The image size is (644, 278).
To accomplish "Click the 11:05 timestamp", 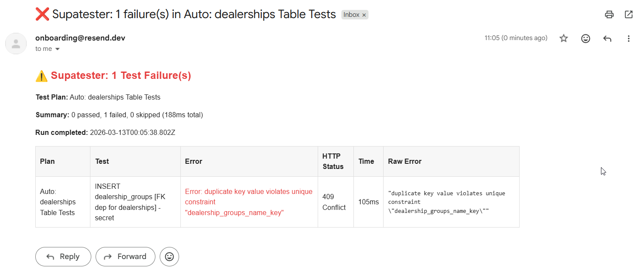I will tap(515, 38).
